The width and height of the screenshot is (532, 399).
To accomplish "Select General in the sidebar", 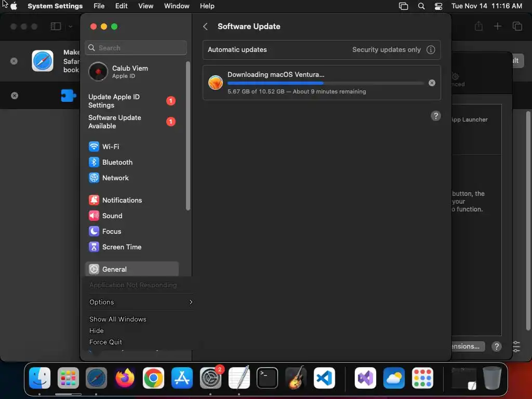I will [132, 269].
